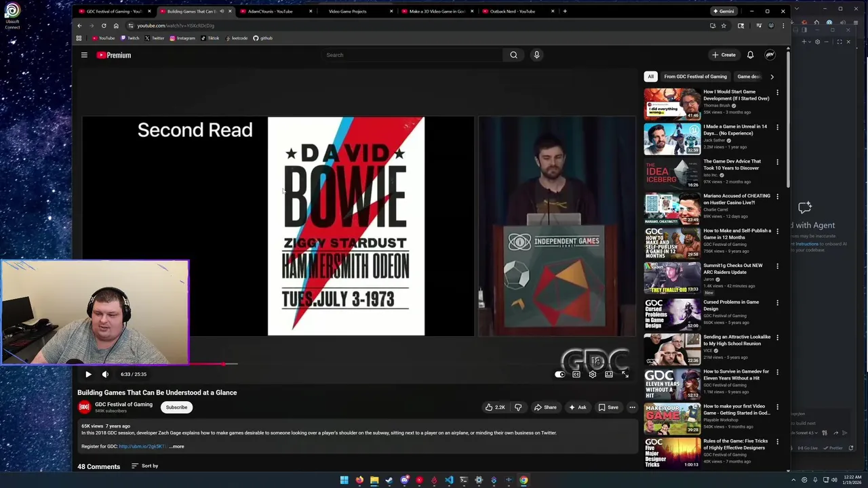Open the Create video menu
Viewport: 868px width, 488px height.
click(724, 55)
